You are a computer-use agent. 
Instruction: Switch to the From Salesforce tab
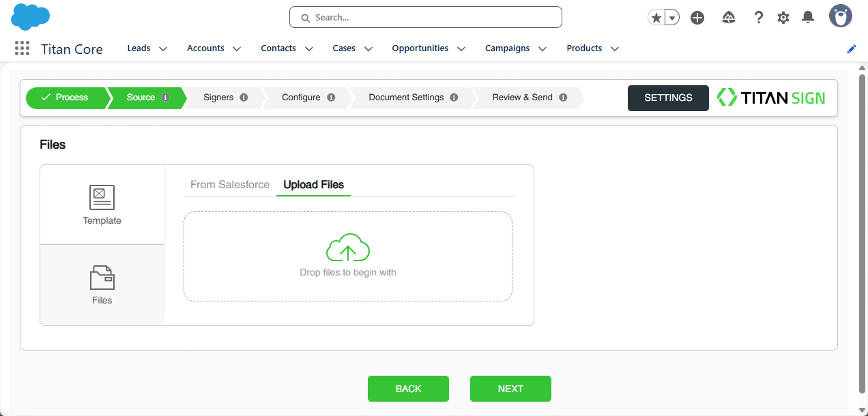pyautogui.click(x=230, y=185)
